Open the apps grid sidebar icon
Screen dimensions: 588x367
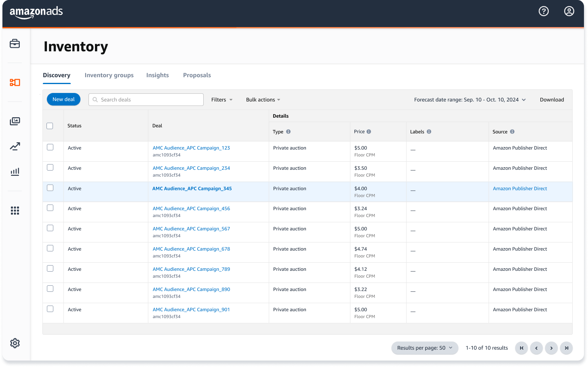coord(15,211)
